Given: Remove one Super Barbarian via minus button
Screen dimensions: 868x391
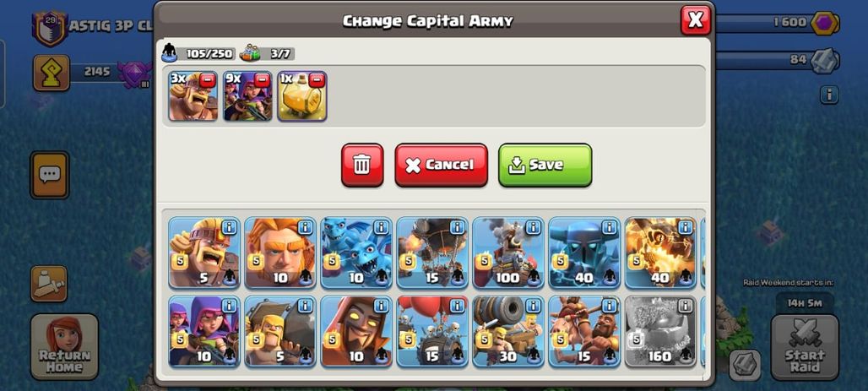Looking at the screenshot, I should coord(208,80).
